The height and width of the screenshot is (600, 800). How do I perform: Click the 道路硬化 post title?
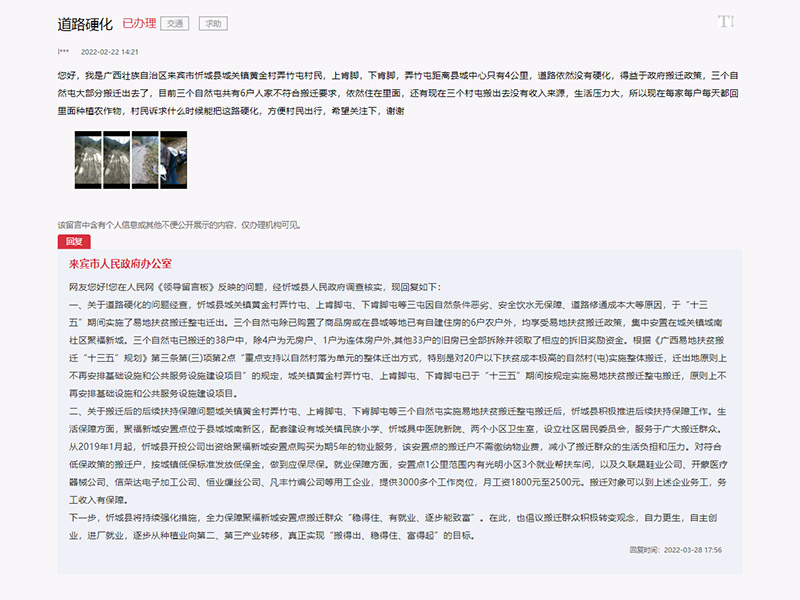click(x=85, y=24)
